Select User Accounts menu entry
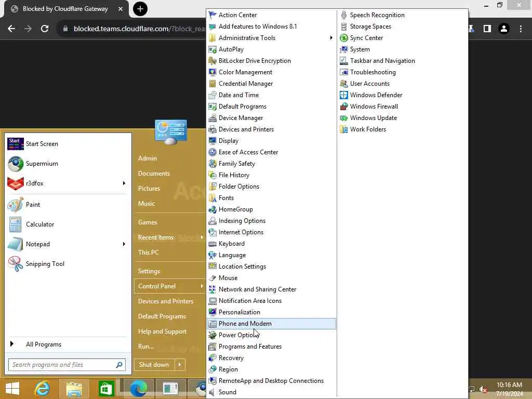The image size is (532, 399). (x=403, y=84)
